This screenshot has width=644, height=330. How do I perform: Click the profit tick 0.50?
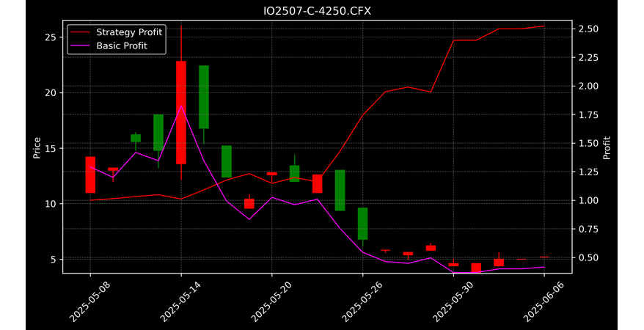tap(587, 257)
